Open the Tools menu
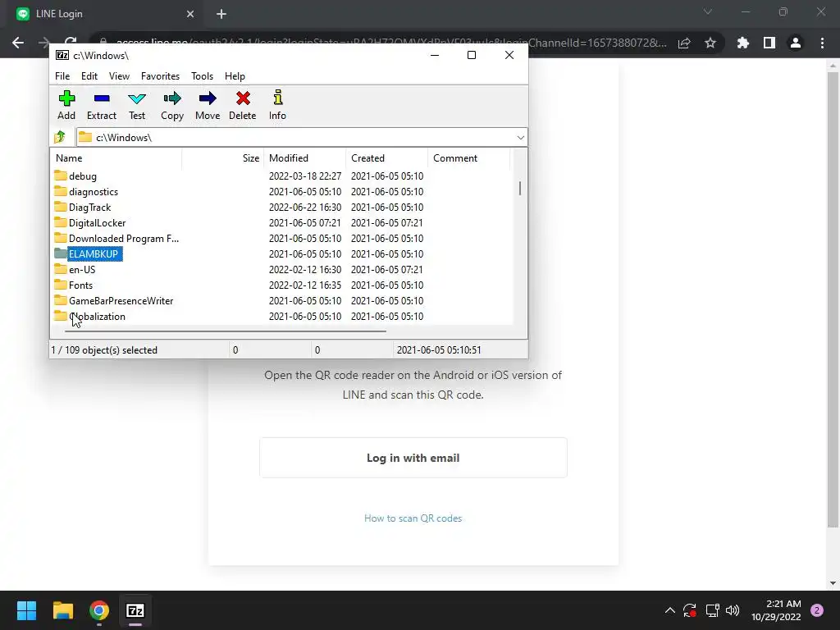 point(202,76)
